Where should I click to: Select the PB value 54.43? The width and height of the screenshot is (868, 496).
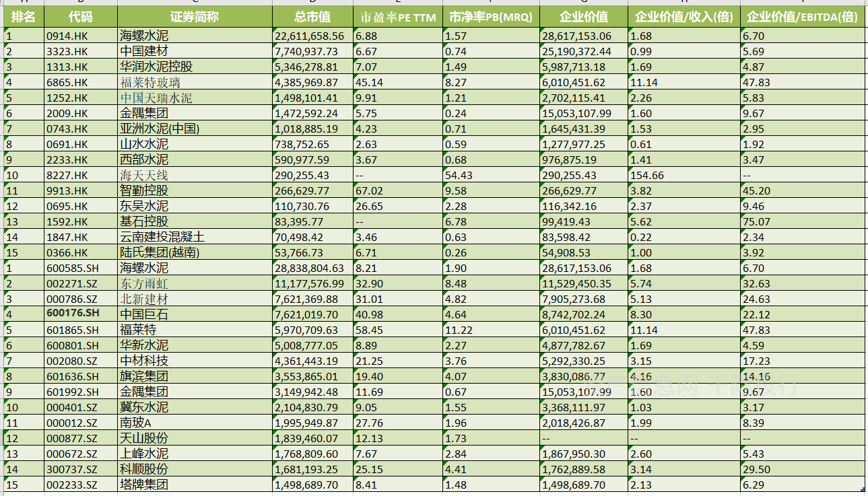tap(492, 176)
